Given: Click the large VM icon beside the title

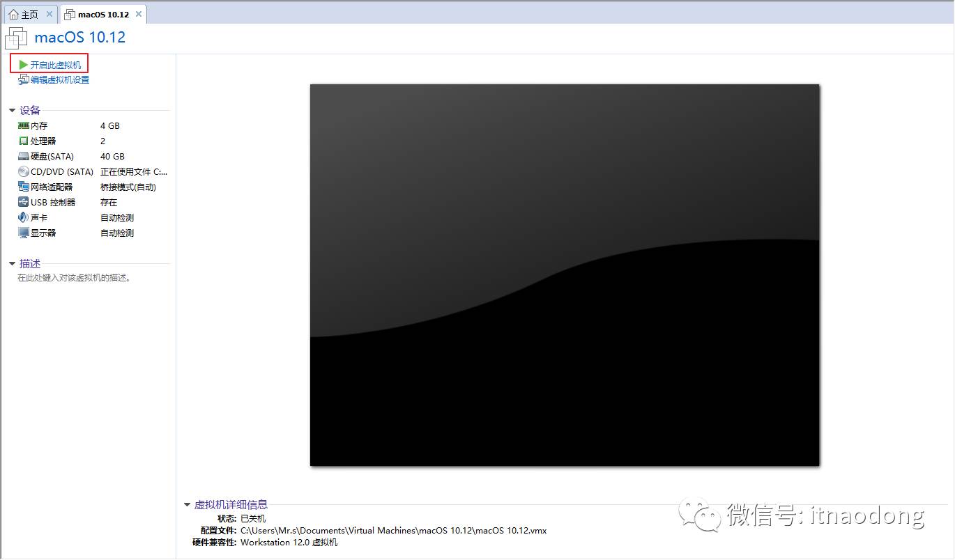Looking at the screenshot, I should pyautogui.click(x=17, y=38).
